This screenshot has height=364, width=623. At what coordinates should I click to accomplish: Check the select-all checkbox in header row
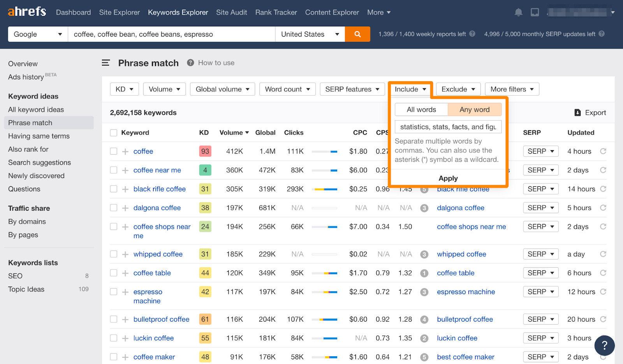pyautogui.click(x=113, y=132)
